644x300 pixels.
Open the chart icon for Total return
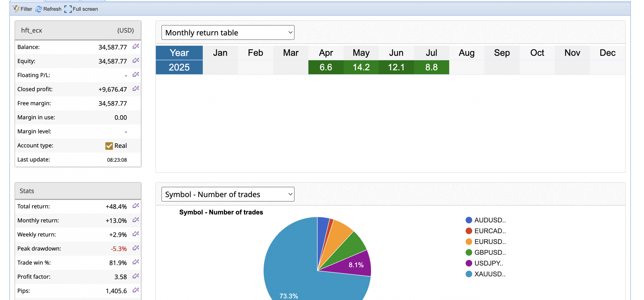136,206
